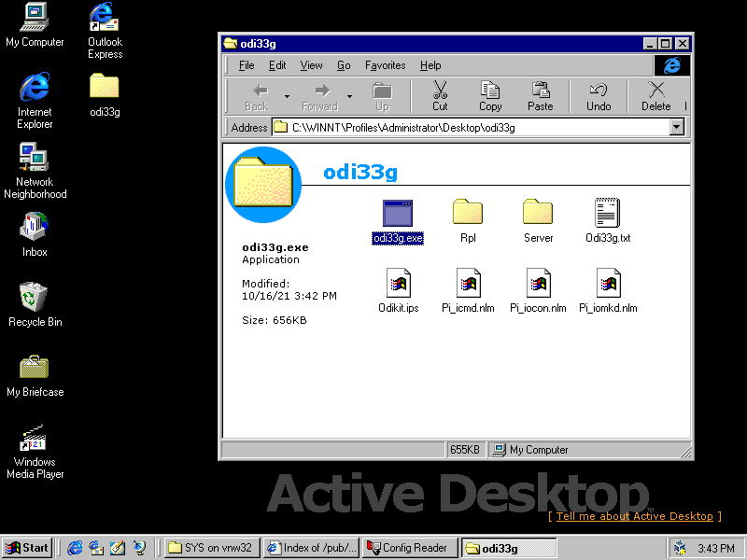Click the Paste toolbar button
This screenshot has width=747, height=560.
tap(541, 97)
